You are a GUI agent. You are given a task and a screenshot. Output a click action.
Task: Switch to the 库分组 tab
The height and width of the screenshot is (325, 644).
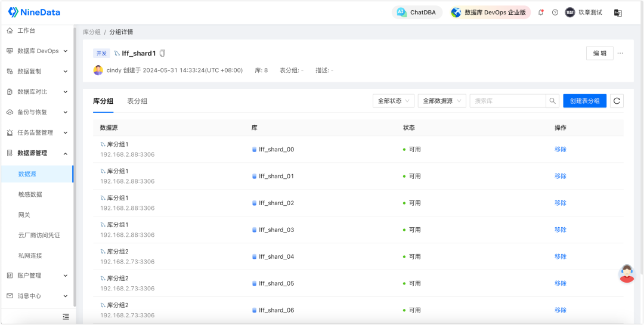pos(103,101)
